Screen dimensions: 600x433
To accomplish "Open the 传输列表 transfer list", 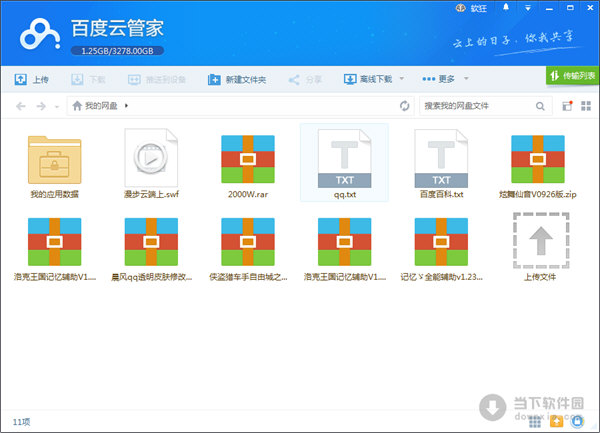I will (572, 76).
